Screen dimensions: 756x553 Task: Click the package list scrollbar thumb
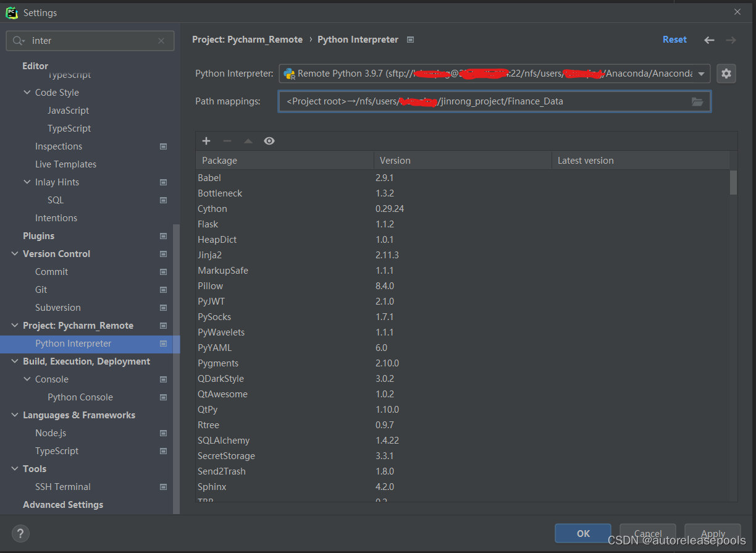click(733, 182)
